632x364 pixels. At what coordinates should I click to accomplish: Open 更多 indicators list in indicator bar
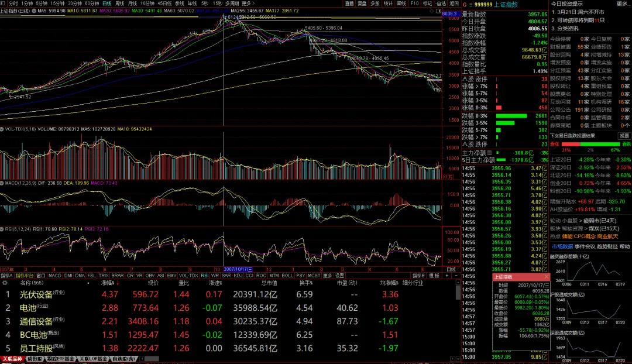[x=328, y=275]
